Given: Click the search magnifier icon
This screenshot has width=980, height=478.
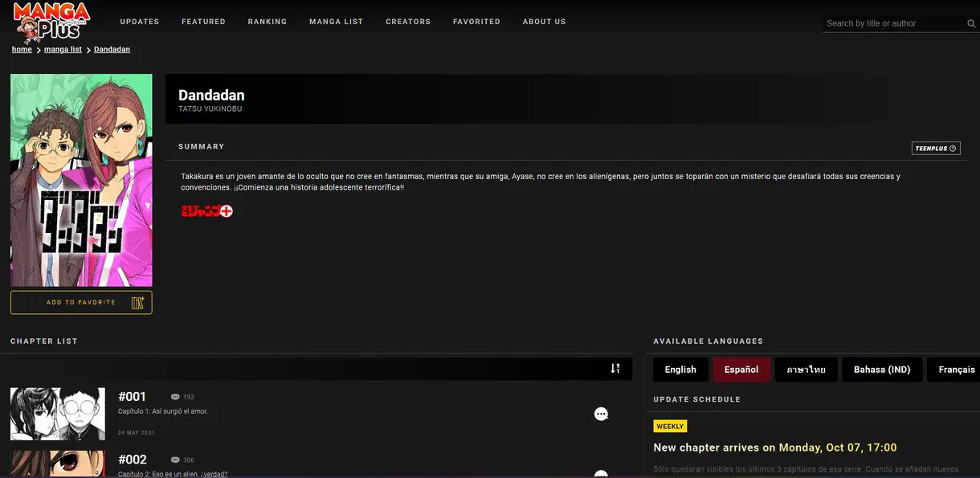Looking at the screenshot, I should tap(971, 24).
